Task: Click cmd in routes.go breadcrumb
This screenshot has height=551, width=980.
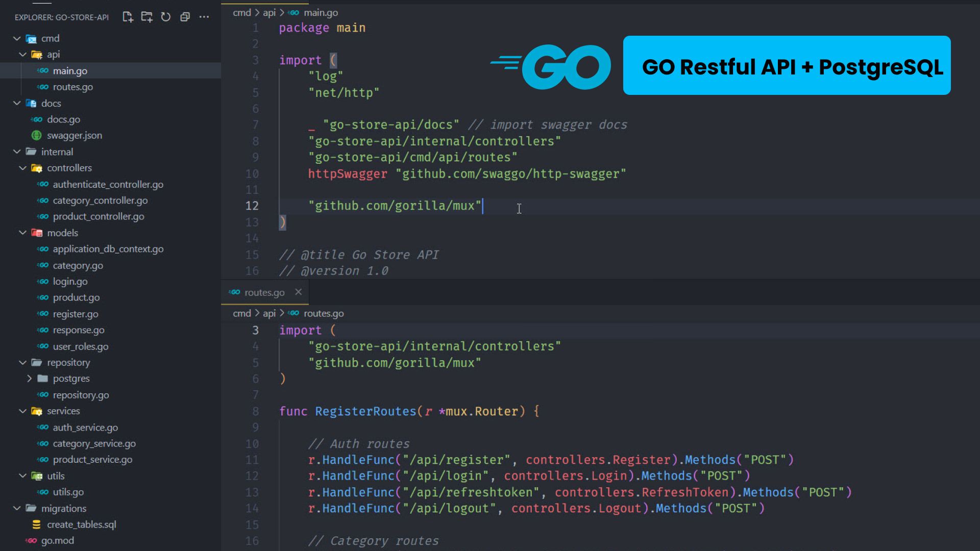Action: pyautogui.click(x=242, y=313)
